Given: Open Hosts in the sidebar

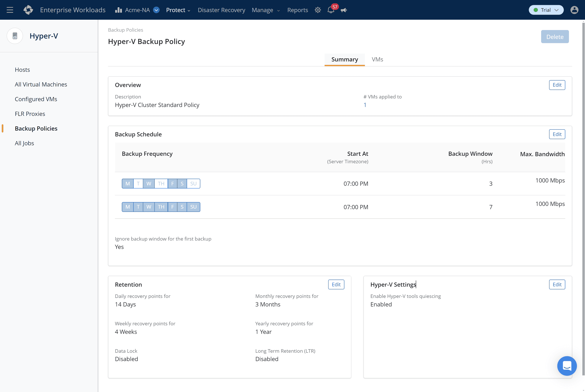Looking at the screenshot, I should point(22,70).
